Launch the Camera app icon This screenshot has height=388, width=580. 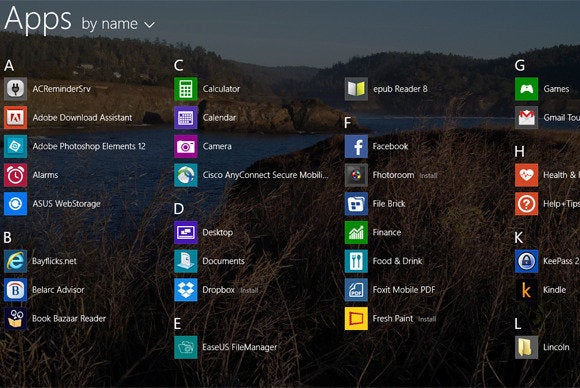pyautogui.click(x=186, y=146)
